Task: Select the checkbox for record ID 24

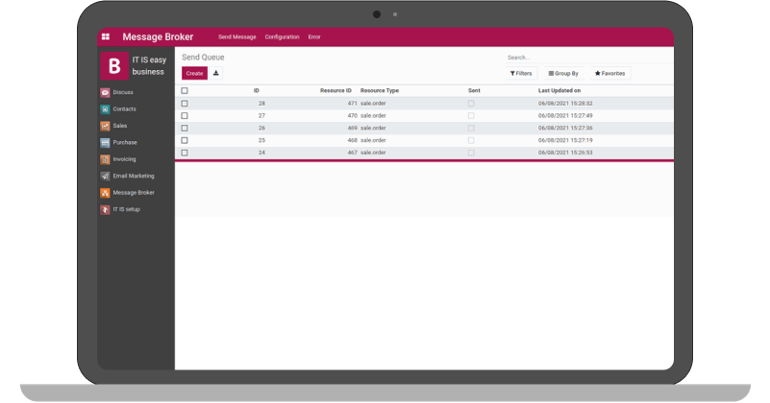Action: 185,153
